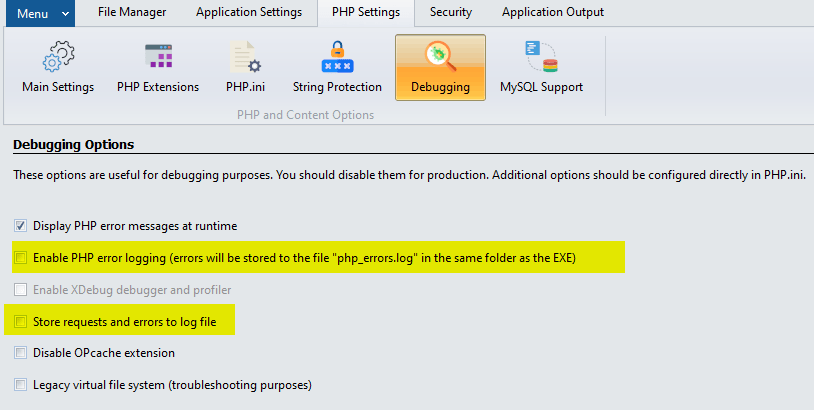Enable PHP error logging checkbox
Viewport: 814px width, 411px height.
[x=21, y=258]
